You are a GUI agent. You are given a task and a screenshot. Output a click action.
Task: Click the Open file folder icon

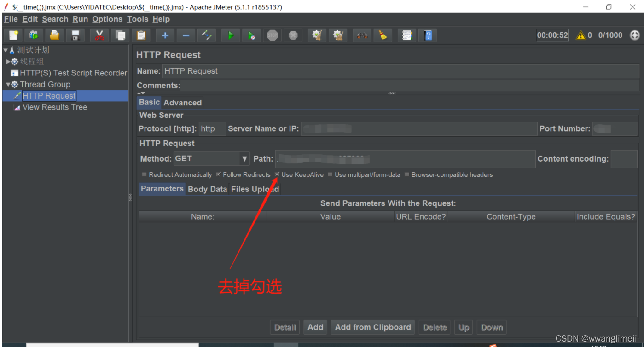pos(55,35)
